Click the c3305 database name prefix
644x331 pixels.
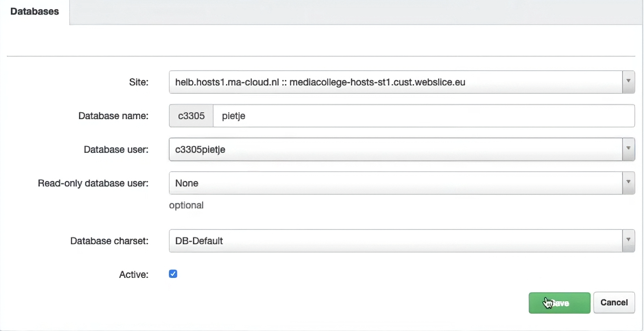191,116
